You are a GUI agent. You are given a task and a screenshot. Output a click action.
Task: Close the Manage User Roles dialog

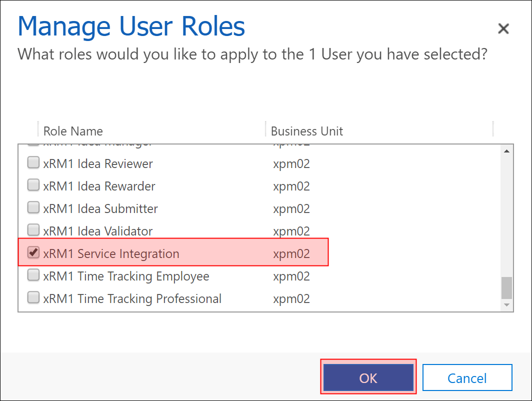(x=503, y=28)
